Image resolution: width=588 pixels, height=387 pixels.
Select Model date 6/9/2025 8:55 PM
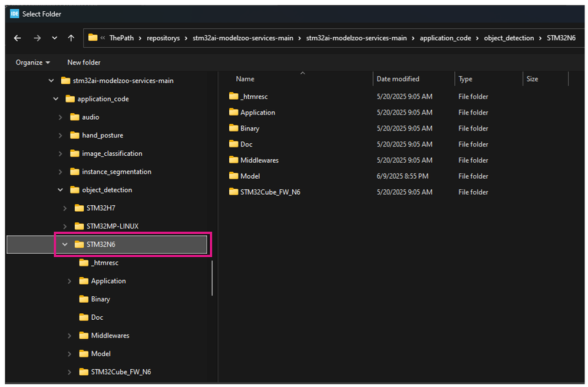point(402,176)
